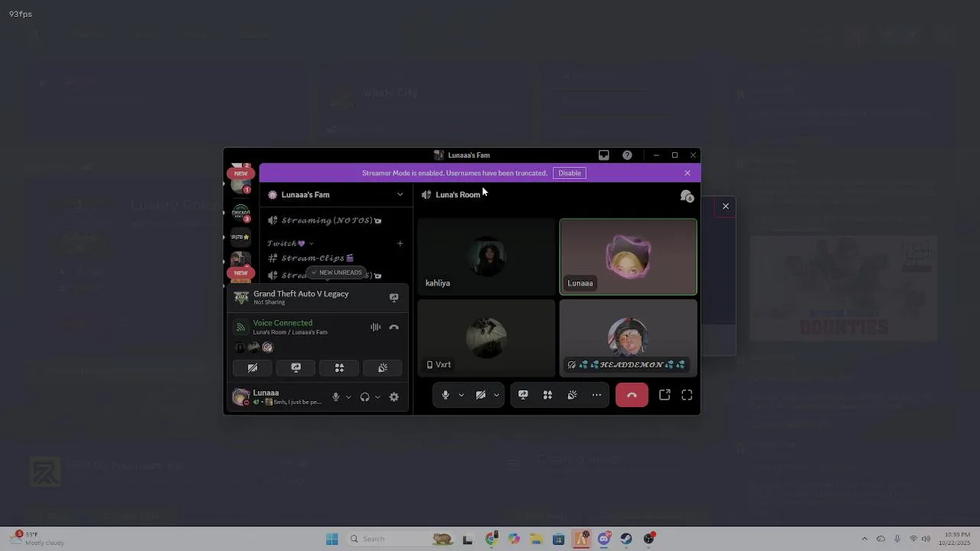The width and height of the screenshot is (980, 551).
Task: Open Windows Start menu
Action: pos(332,539)
